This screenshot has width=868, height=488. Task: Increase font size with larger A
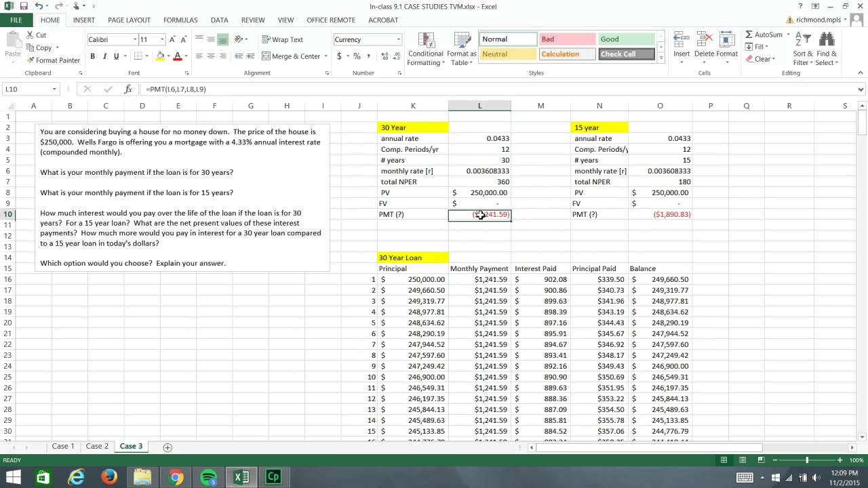tap(173, 39)
